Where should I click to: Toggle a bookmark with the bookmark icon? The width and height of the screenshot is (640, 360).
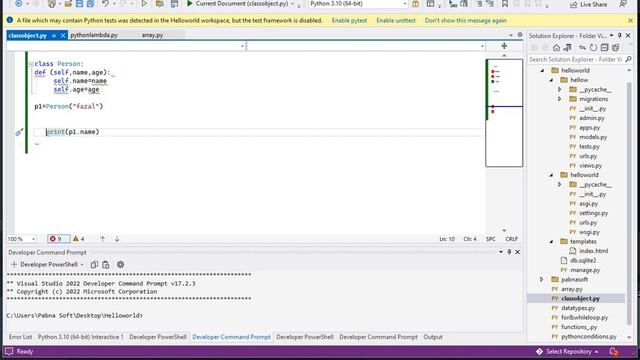(504, 4)
